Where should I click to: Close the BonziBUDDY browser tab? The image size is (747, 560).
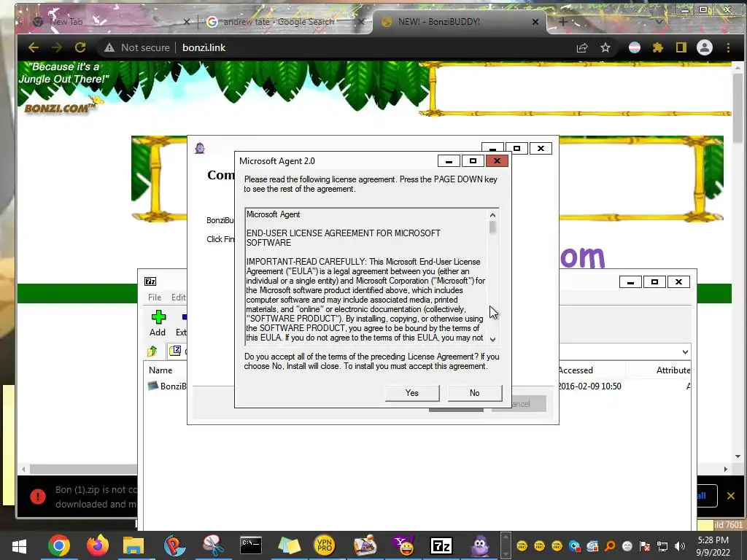tap(535, 22)
